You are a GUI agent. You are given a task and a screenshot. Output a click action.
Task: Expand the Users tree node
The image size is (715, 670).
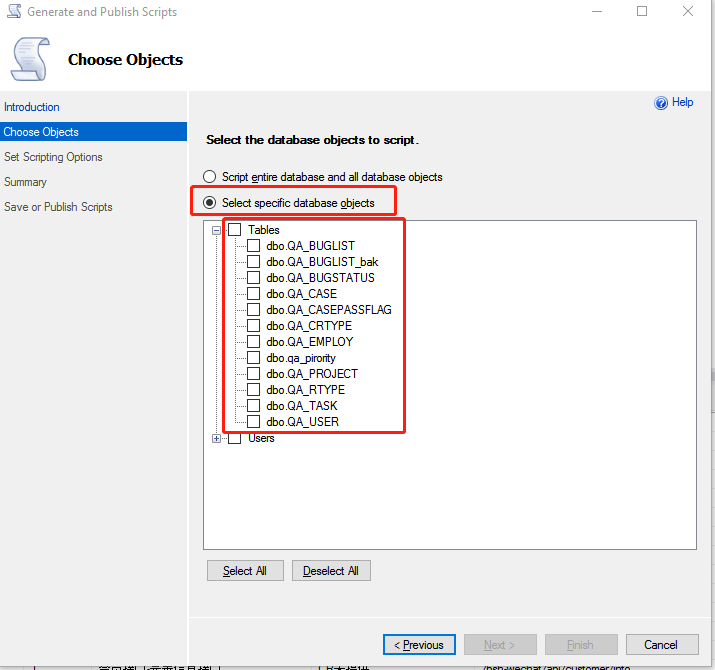(x=216, y=438)
